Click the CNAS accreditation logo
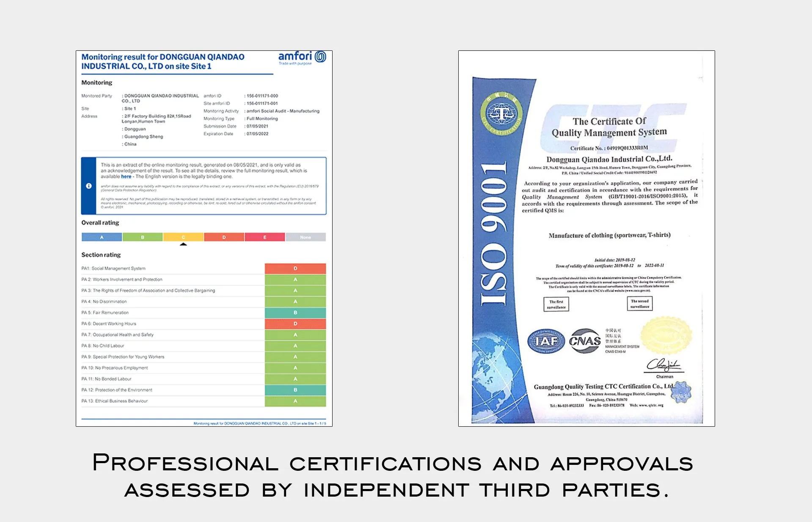Image resolution: width=812 pixels, height=522 pixels. coord(585,341)
